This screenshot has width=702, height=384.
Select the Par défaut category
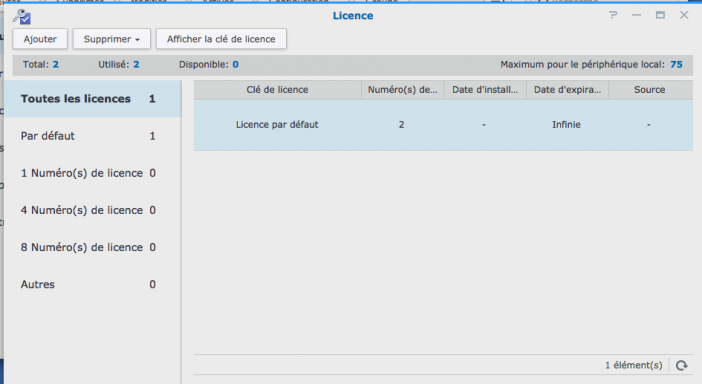coord(93,136)
